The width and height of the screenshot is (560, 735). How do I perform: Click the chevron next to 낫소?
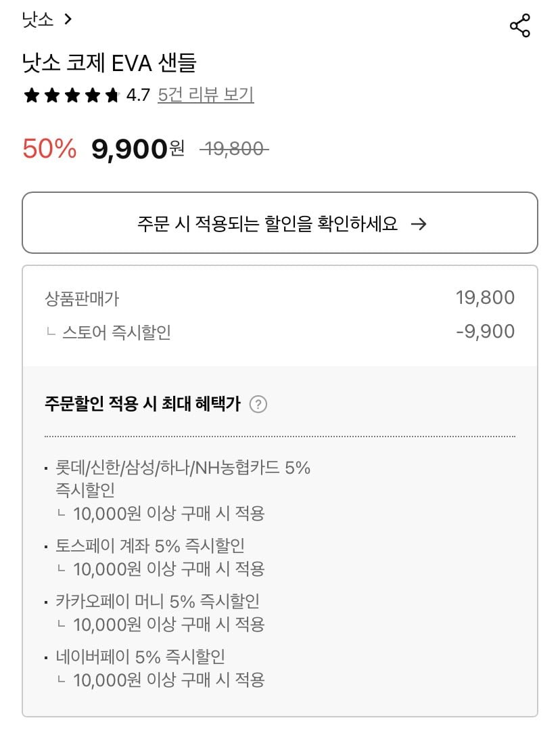click(x=67, y=20)
